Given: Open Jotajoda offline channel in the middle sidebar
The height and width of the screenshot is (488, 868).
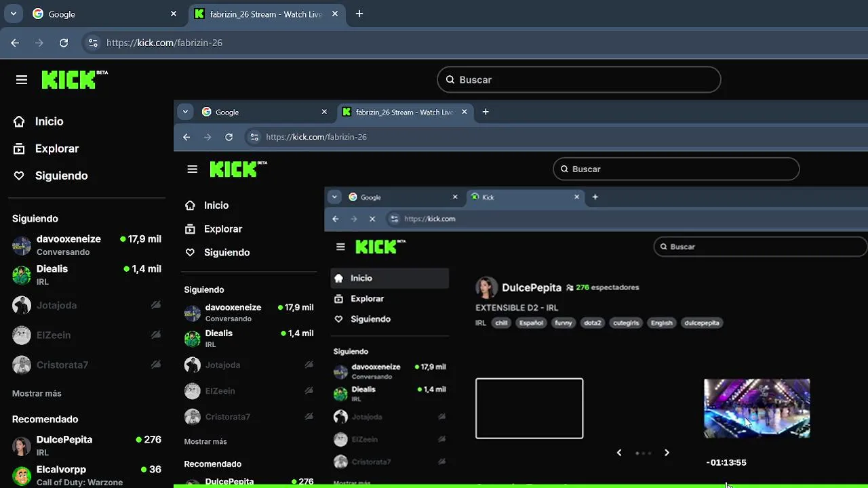Looking at the screenshot, I should tap(249, 365).
